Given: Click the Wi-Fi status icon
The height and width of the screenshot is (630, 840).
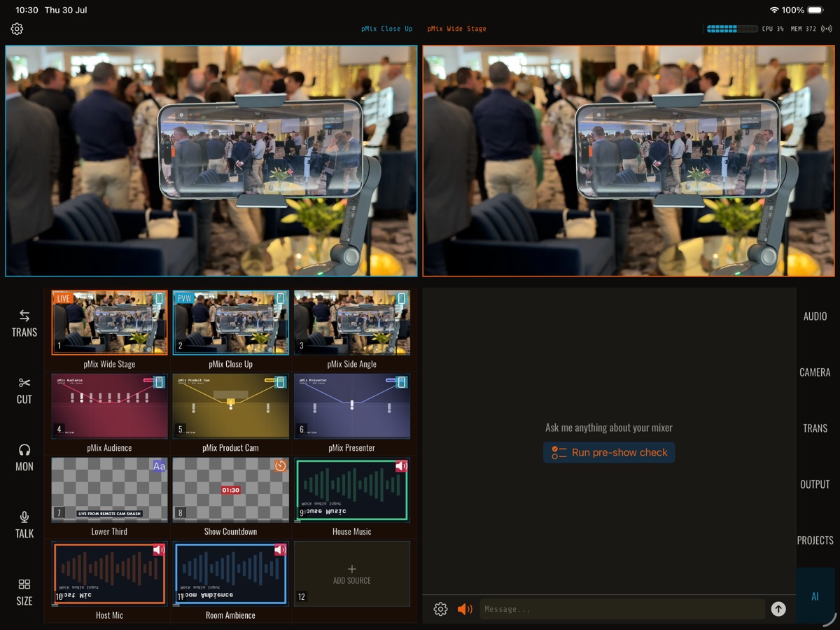Looking at the screenshot, I should click(x=774, y=10).
